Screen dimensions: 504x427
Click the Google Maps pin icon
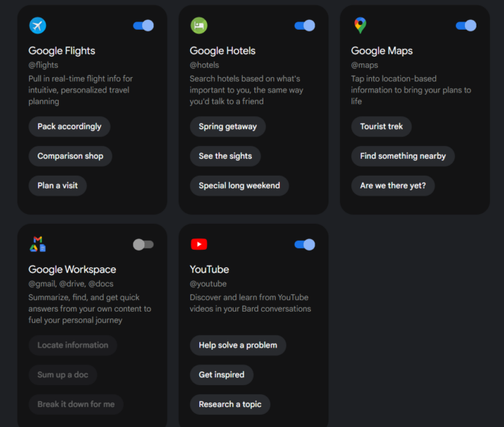(x=360, y=25)
